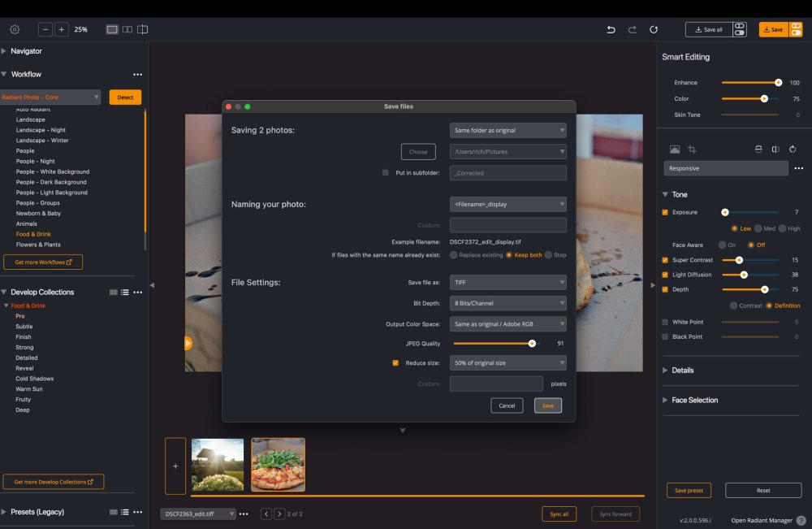Screen dimensions: 812x529
Task: Open Output Color Space dropdown
Action: pyautogui.click(x=508, y=324)
